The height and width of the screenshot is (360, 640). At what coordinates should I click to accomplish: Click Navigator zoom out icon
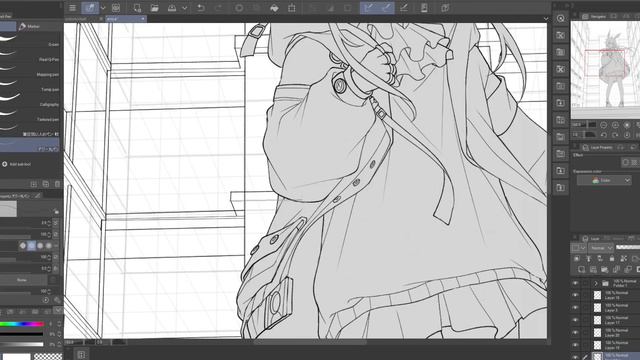[604, 125]
